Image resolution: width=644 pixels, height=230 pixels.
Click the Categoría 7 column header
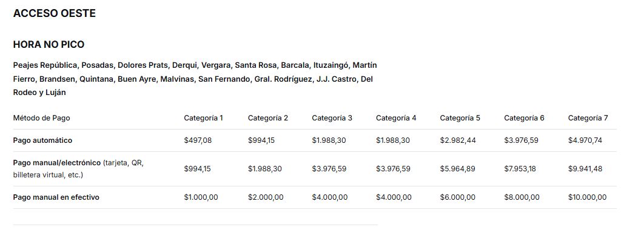coord(588,118)
